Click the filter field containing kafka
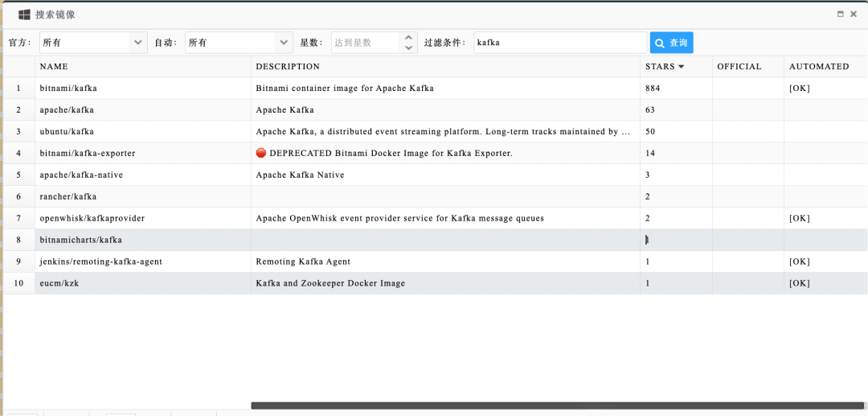This screenshot has width=868, height=416. point(560,43)
